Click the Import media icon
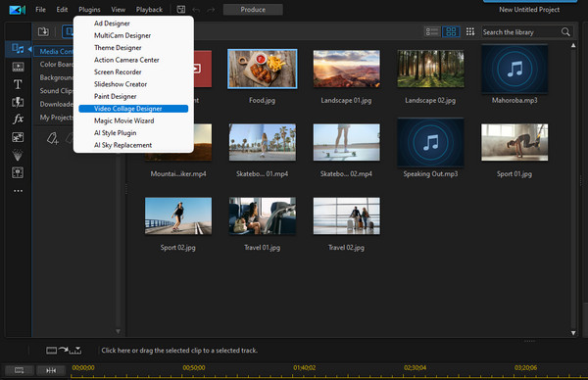This screenshot has width=588, height=380. click(x=43, y=32)
